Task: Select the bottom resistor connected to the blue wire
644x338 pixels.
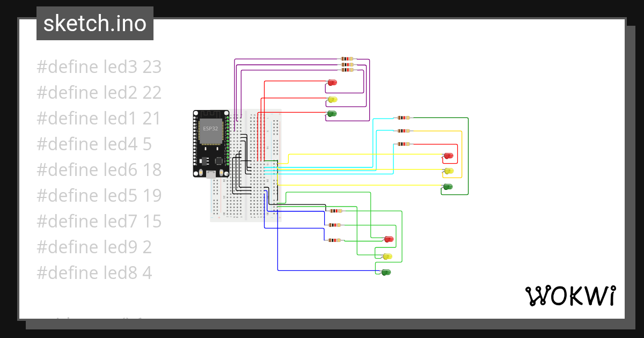Action: point(335,240)
